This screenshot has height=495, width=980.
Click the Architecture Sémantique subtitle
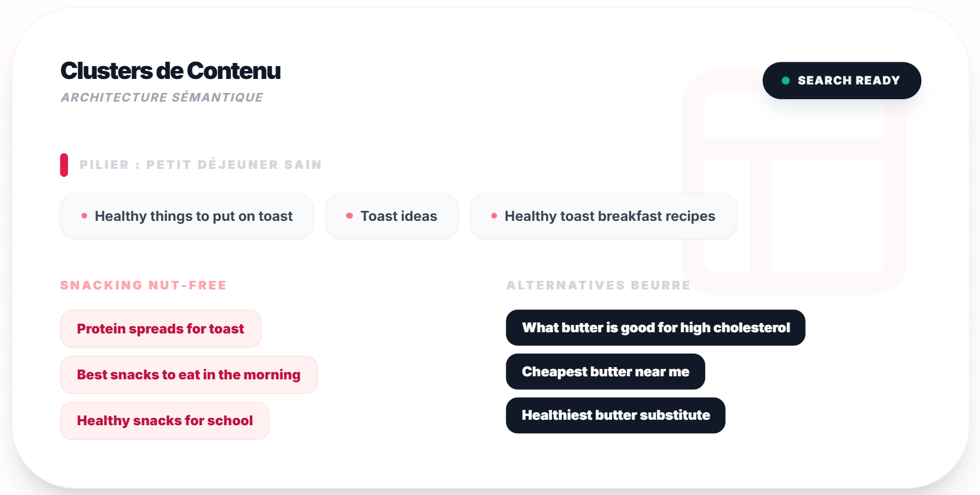pyautogui.click(x=162, y=98)
